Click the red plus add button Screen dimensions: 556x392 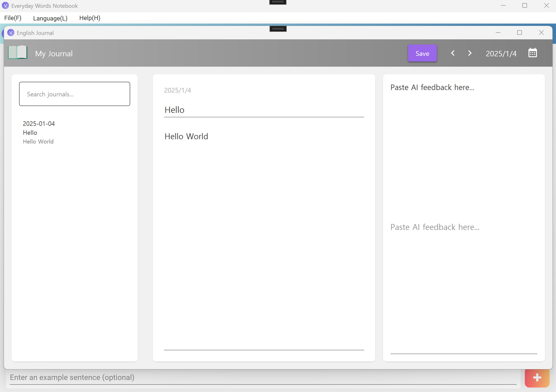[537, 377]
